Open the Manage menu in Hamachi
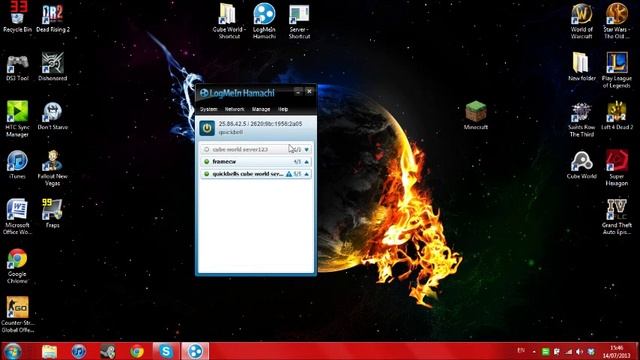Viewport: 640px width, 360px height. pos(261,109)
